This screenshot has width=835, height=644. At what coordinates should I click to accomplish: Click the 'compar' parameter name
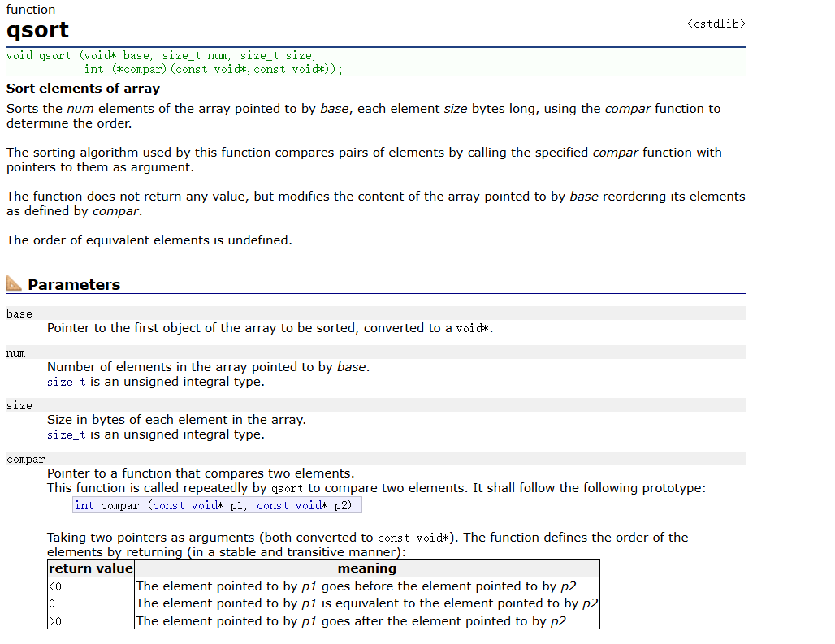(25, 460)
